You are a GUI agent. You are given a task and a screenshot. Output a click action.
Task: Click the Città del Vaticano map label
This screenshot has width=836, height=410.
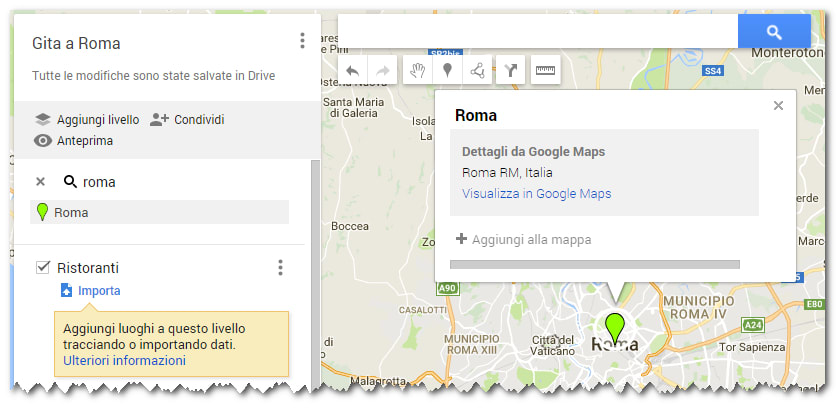click(553, 345)
